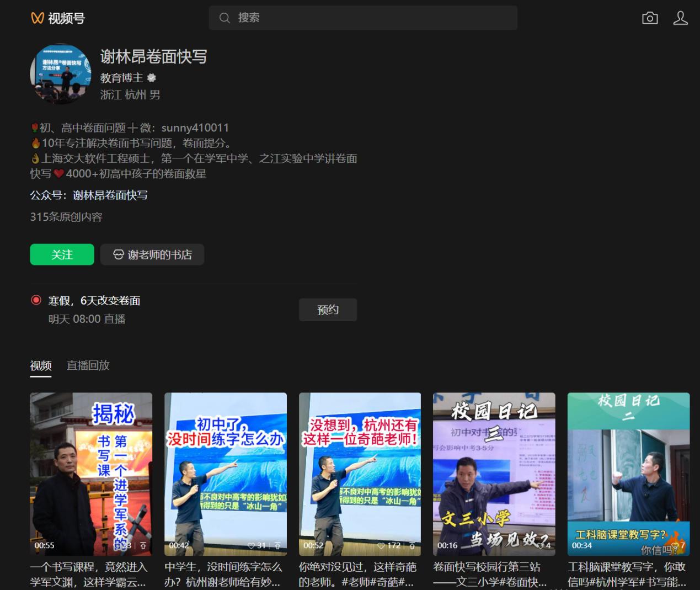Open the 文三小学 校园日记三 video

[x=494, y=474]
